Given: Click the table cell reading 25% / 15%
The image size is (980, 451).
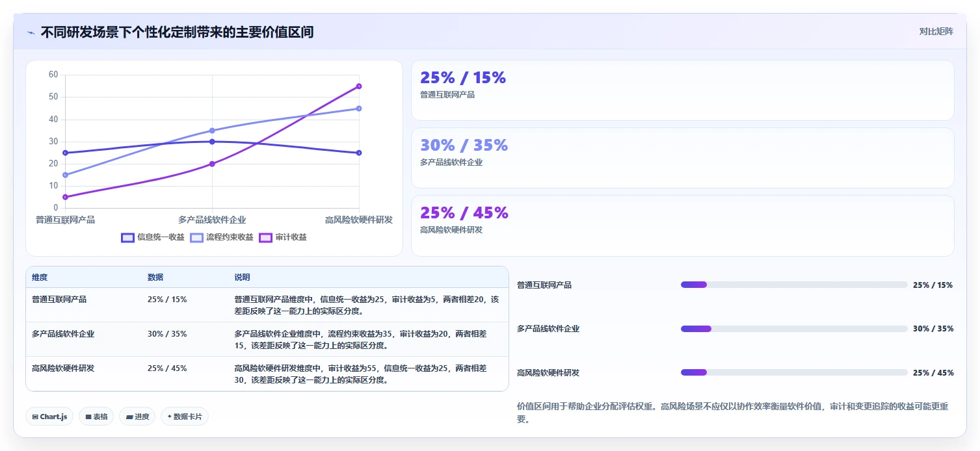Looking at the screenshot, I should click(167, 300).
